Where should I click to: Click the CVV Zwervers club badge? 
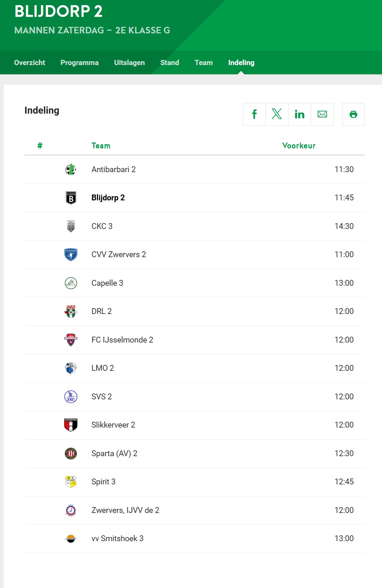(71, 255)
